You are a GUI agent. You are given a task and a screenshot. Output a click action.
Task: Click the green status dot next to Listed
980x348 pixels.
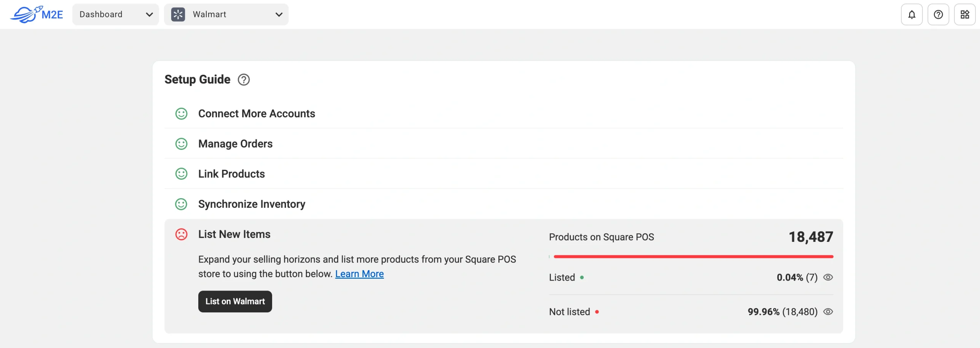[x=583, y=277]
